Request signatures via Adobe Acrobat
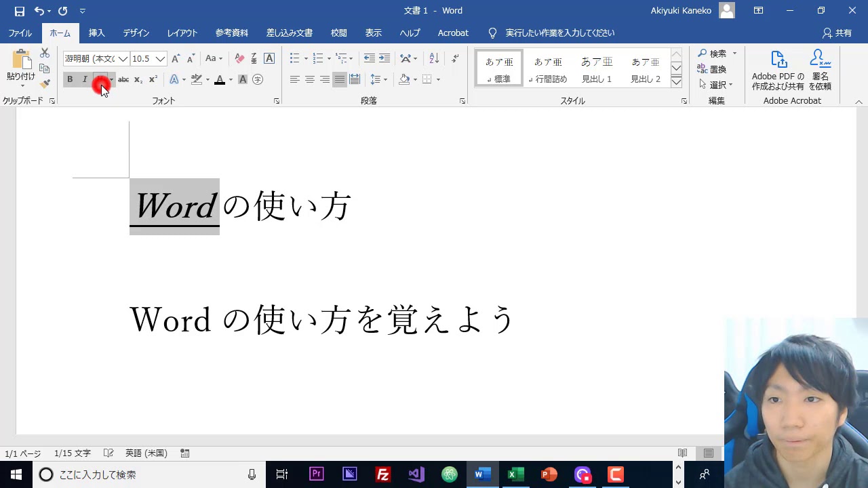The width and height of the screenshot is (868, 488). tap(820, 70)
